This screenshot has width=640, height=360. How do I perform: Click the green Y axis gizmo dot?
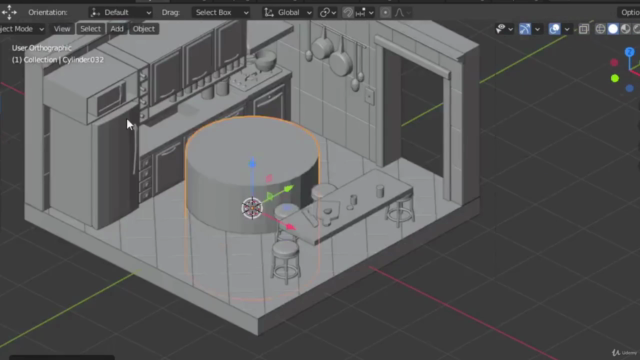[615, 78]
